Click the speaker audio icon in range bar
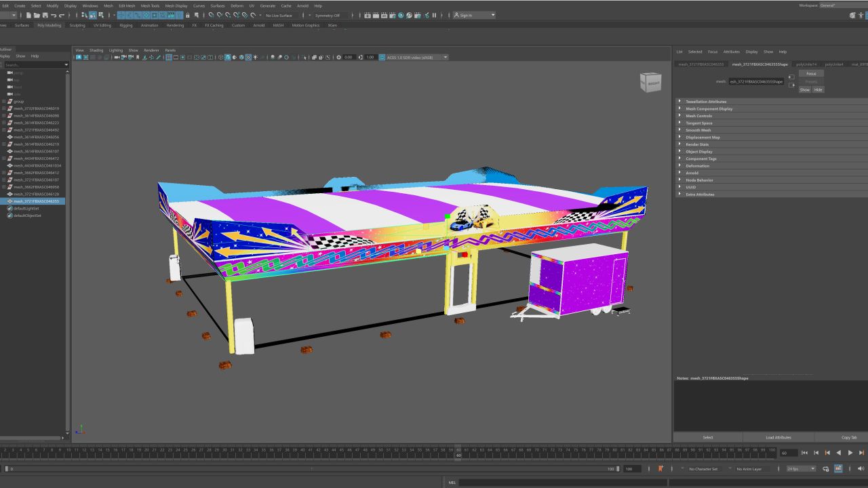Viewport: 868px width, 488px height. [861, 468]
